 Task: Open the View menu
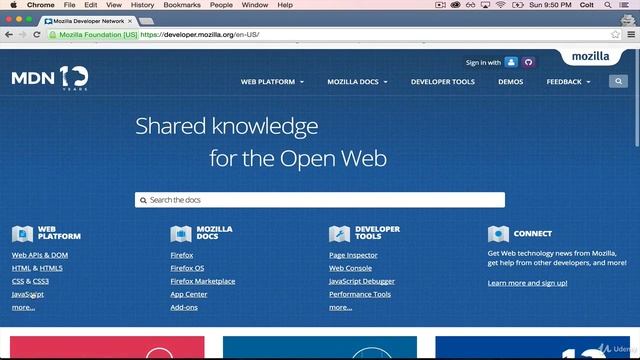coord(113,5)
